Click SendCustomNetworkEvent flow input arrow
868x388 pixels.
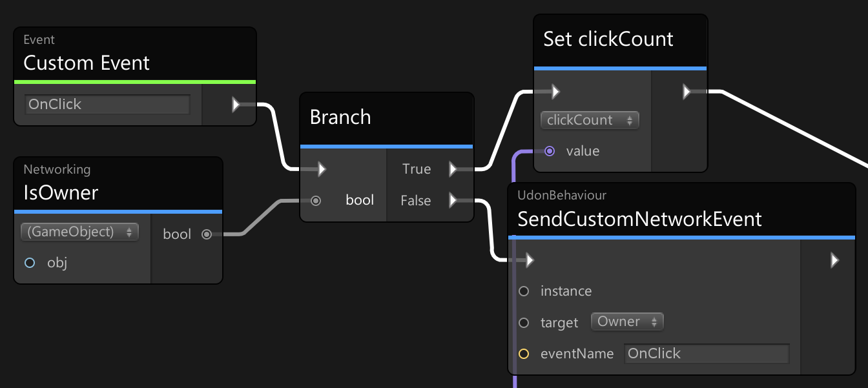point(530,260)
